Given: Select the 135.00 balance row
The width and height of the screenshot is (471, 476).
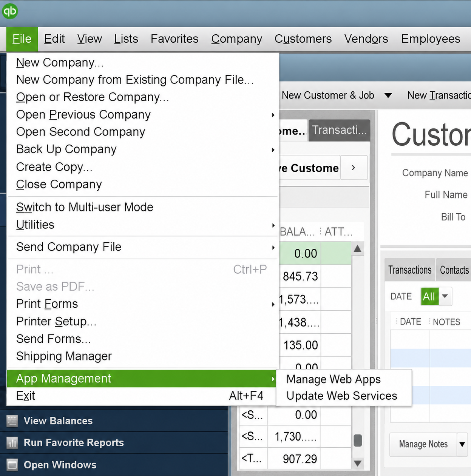Looking at the screenshot, I should 300,345.
